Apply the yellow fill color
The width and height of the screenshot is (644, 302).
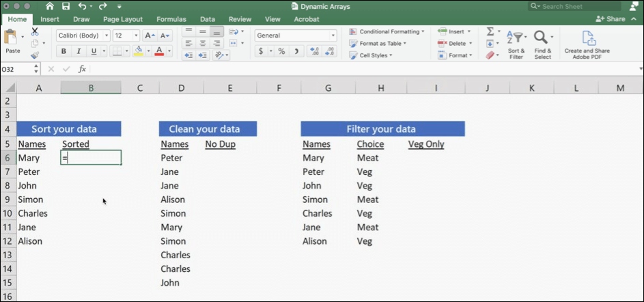tap(139, 51)
